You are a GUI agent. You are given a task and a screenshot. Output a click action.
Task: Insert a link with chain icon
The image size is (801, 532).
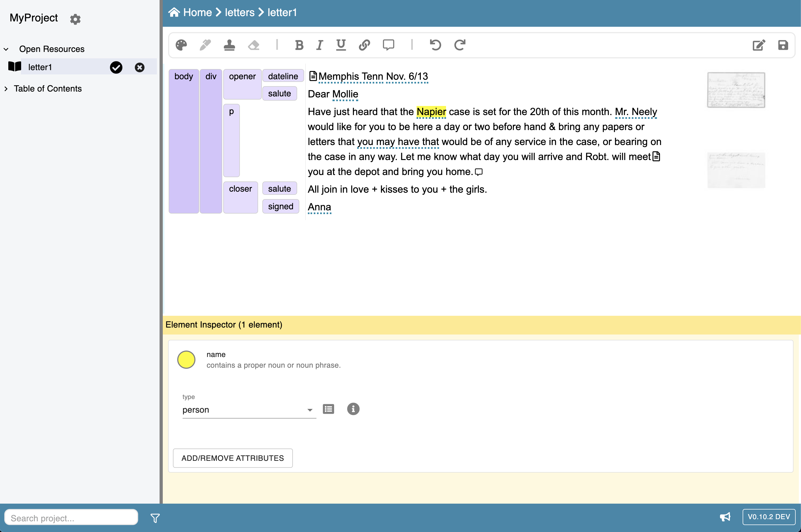[364, 45]
